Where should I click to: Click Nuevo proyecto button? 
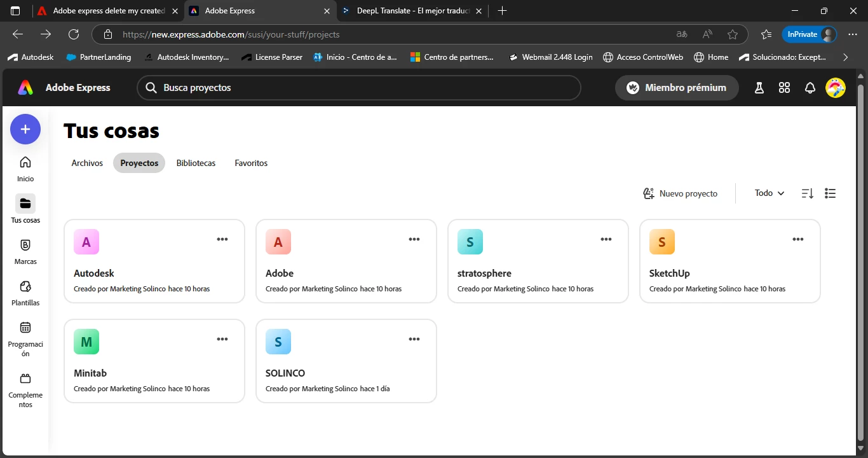(x=681, y=193)
